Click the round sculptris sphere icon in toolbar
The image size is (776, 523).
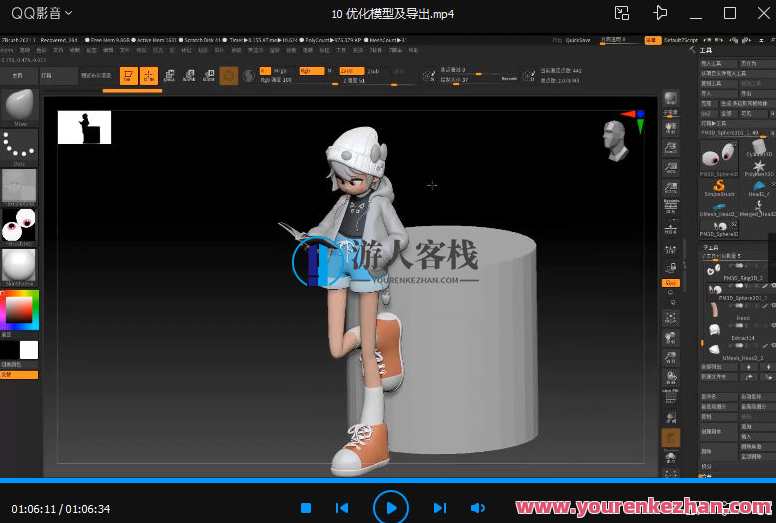pyautogui.click(x=249, y=76)
